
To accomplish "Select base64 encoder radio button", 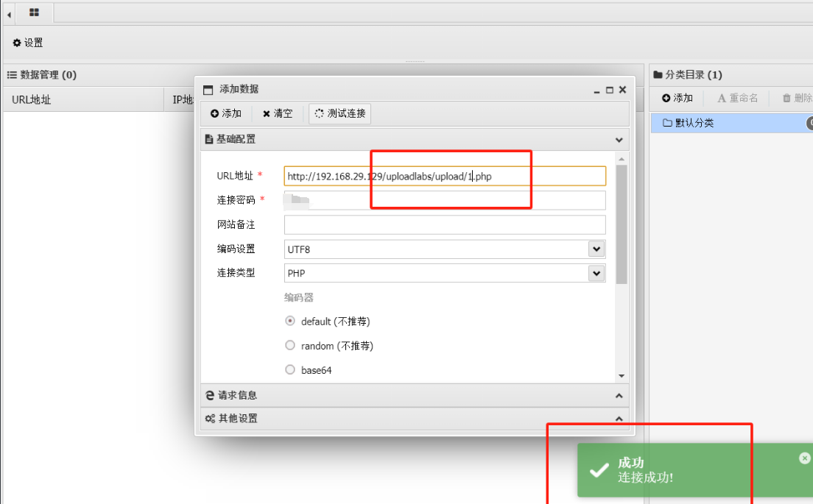I will (290, 370).
